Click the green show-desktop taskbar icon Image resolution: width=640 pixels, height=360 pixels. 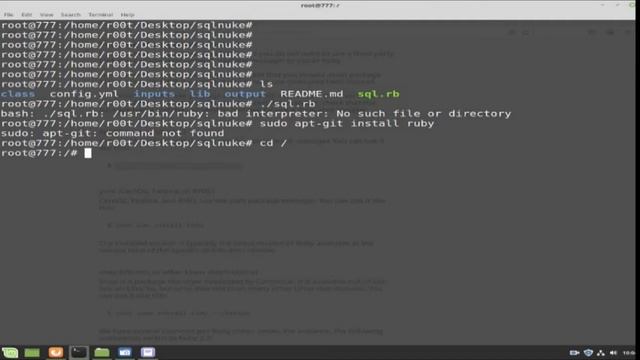[x=32, y=352]
